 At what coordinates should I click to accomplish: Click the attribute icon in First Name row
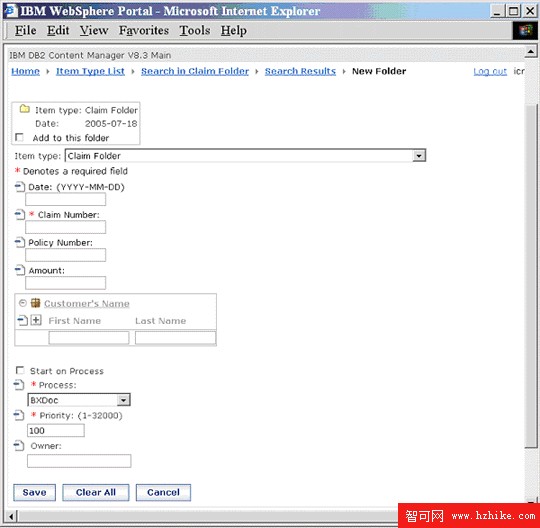[x=22, y=321]
